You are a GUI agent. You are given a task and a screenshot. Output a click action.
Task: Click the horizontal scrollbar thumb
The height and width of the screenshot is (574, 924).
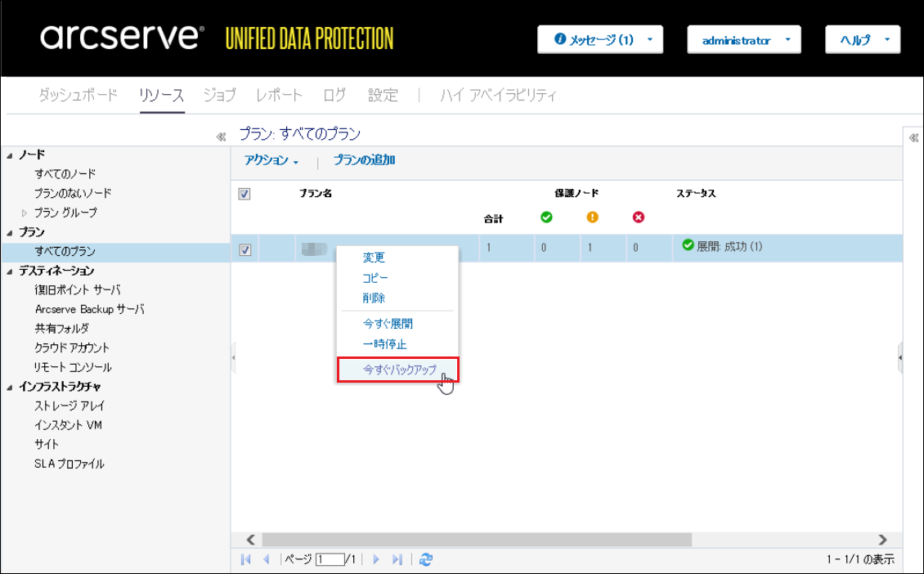tap(477, 540)
